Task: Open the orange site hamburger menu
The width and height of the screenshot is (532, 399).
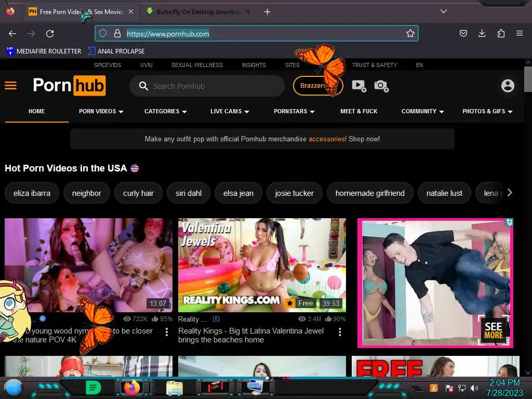Action: click(x=10, y=86)
